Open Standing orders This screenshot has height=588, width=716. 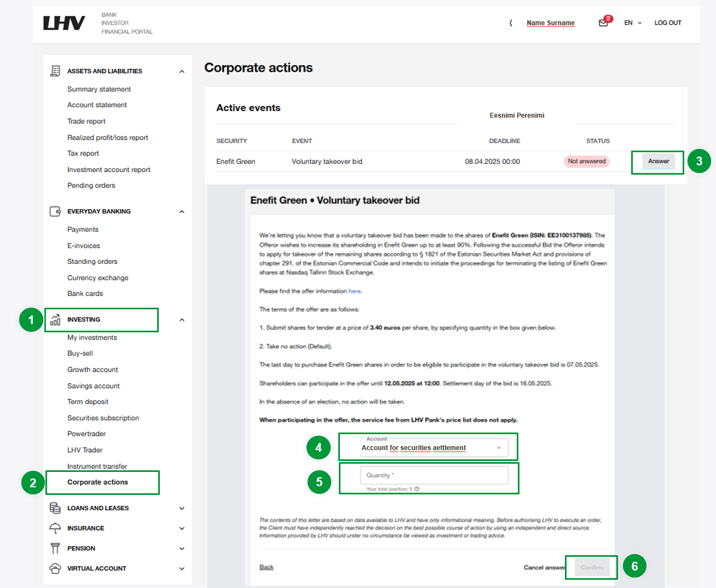point(93,262)
